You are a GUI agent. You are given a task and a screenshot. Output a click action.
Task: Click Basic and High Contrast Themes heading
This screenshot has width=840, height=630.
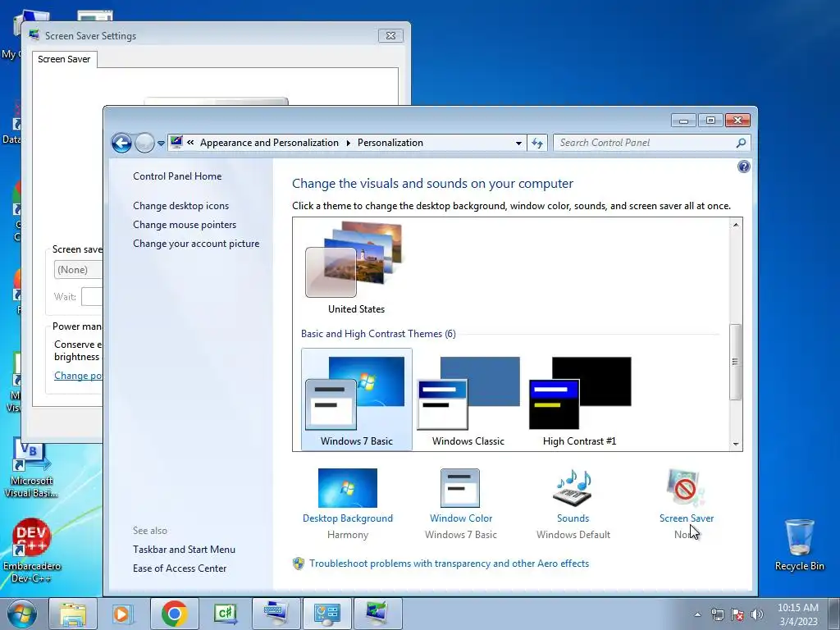pos(378,334)
